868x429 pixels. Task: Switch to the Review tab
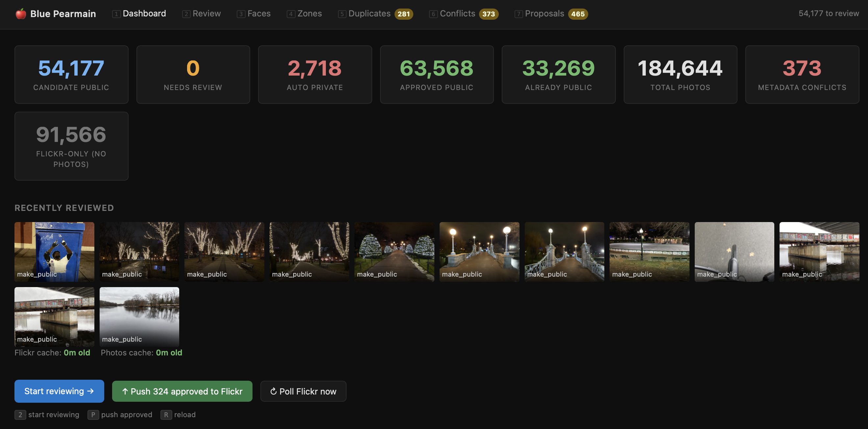point(202,14)
